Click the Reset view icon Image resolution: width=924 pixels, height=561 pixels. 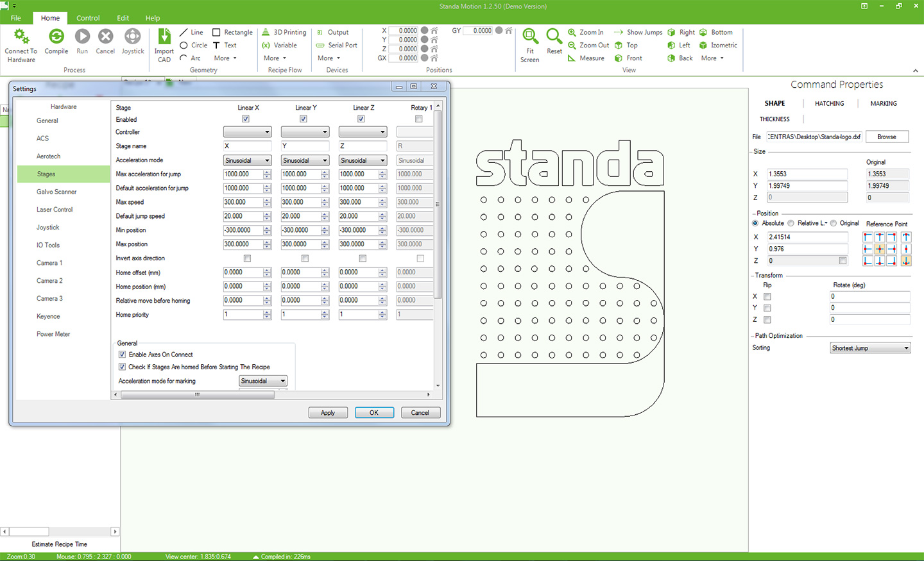click(554, 37)
